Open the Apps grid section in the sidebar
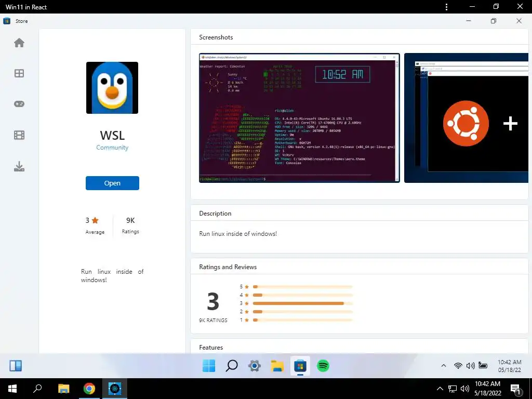The width and height of the screenshot is (532, 399). tap(19, 73)
